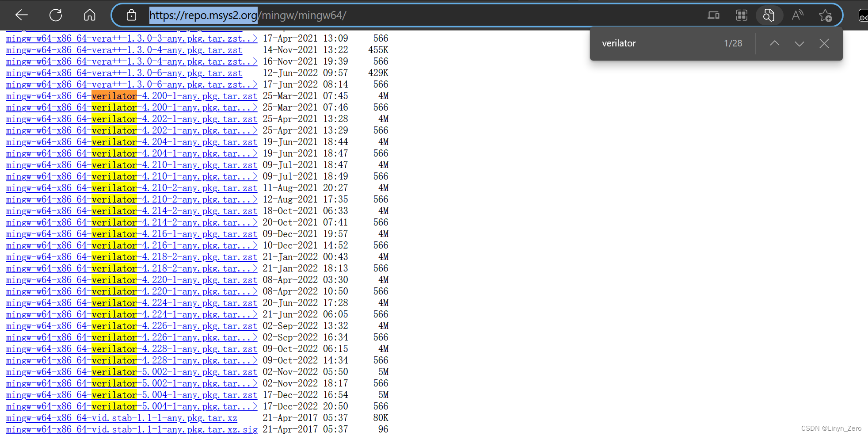Viewport: 868px width, 436px height.
Task: Close the find bar
Action: pos(824,43)
